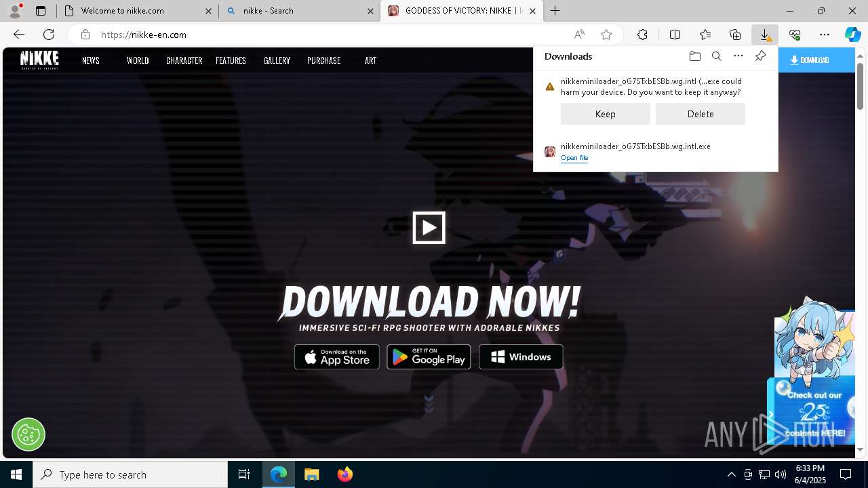Click the blue DOWNLOAD button
Viewport: 868px width, 488px height.
816,60
